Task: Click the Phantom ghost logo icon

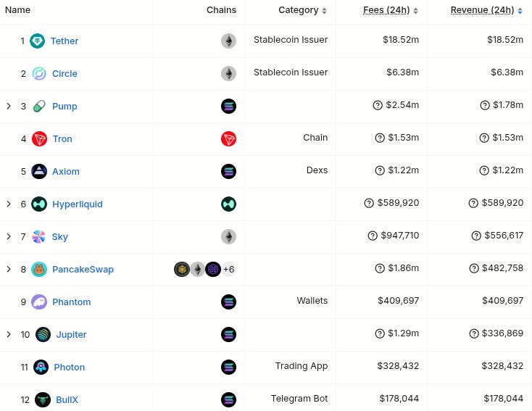Action: [39, 302]
